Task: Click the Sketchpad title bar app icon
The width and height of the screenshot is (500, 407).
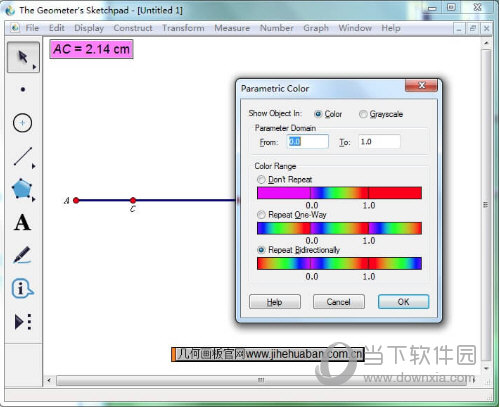Action: tap(10, 10)
